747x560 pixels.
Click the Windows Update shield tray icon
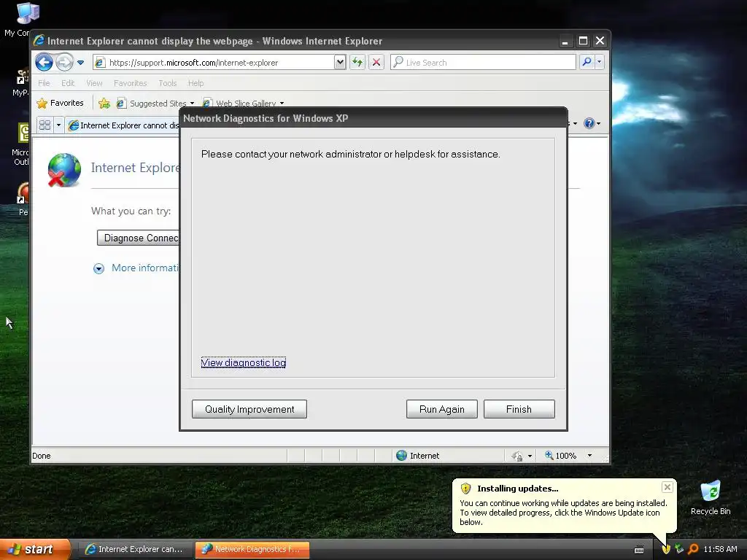[666, 549]
